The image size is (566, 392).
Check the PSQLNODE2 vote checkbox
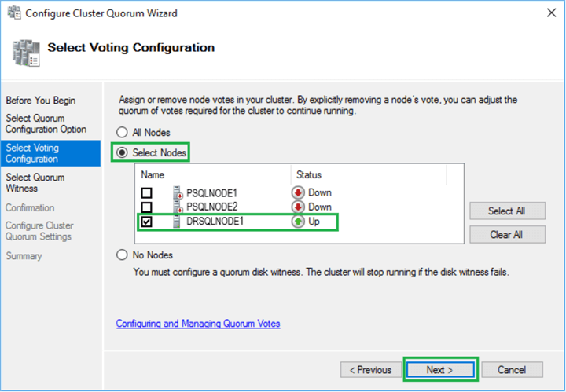click(146, 207)
